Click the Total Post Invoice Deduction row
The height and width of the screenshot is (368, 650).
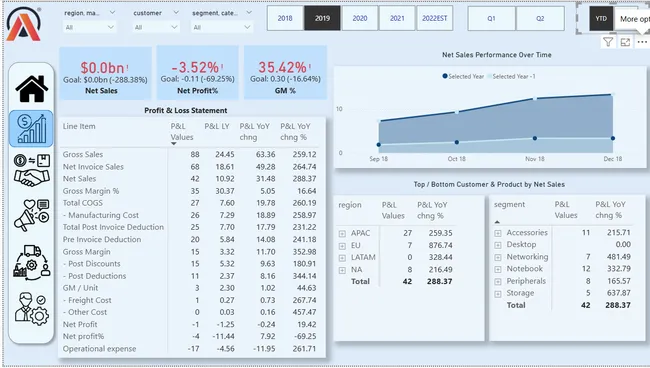point(113,227)
